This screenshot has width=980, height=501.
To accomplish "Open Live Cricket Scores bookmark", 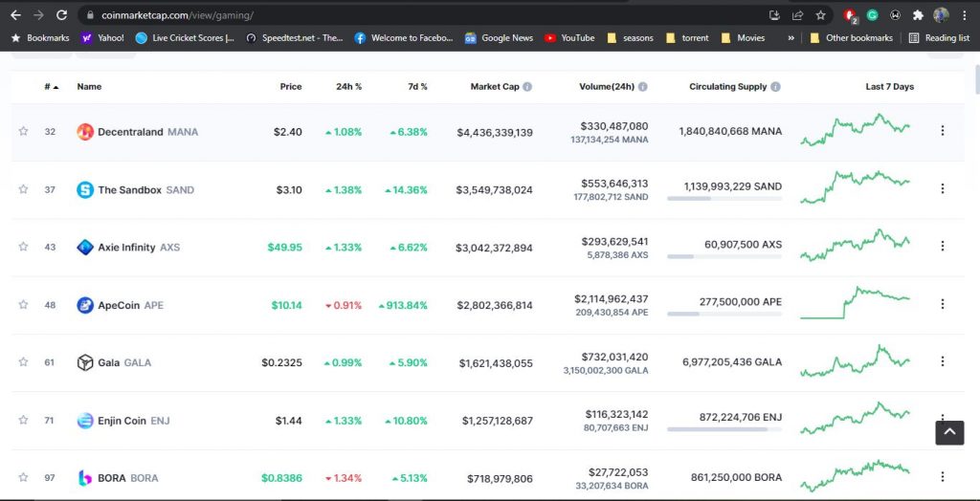I will pos(185,38).
